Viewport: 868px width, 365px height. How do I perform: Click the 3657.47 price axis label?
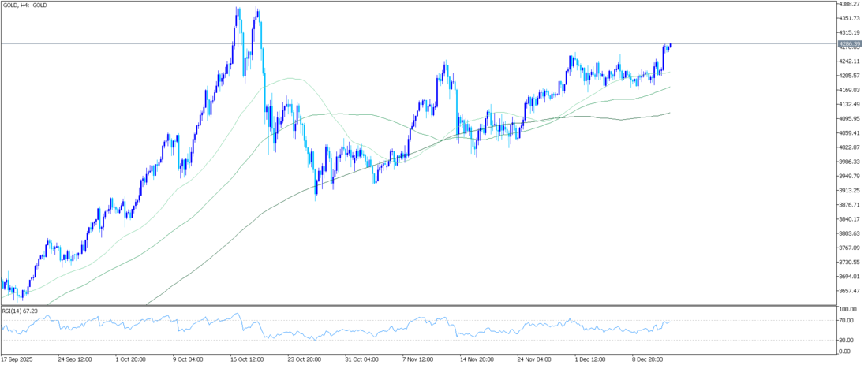click(x=850, y=291)
